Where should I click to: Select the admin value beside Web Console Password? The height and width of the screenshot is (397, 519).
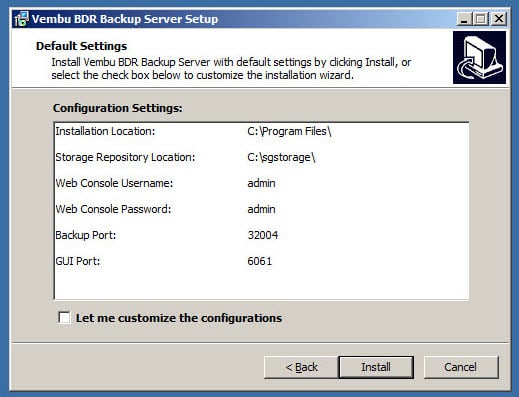coord(261,209)
